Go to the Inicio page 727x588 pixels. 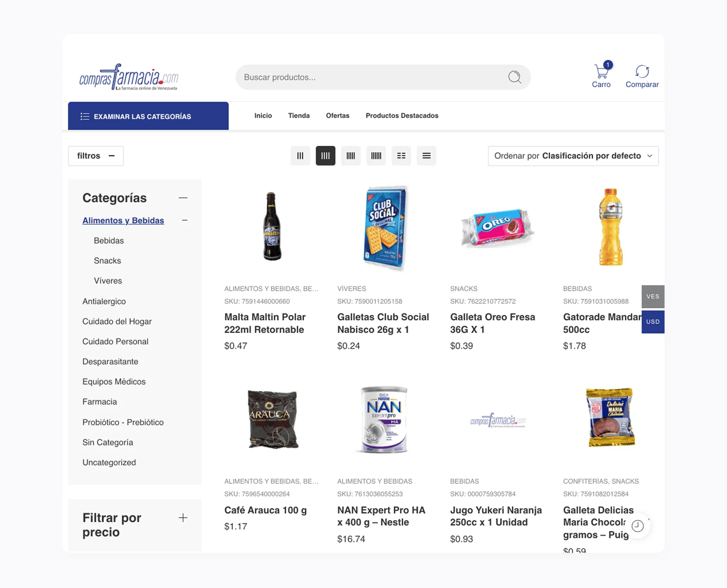tap(263, 115)
